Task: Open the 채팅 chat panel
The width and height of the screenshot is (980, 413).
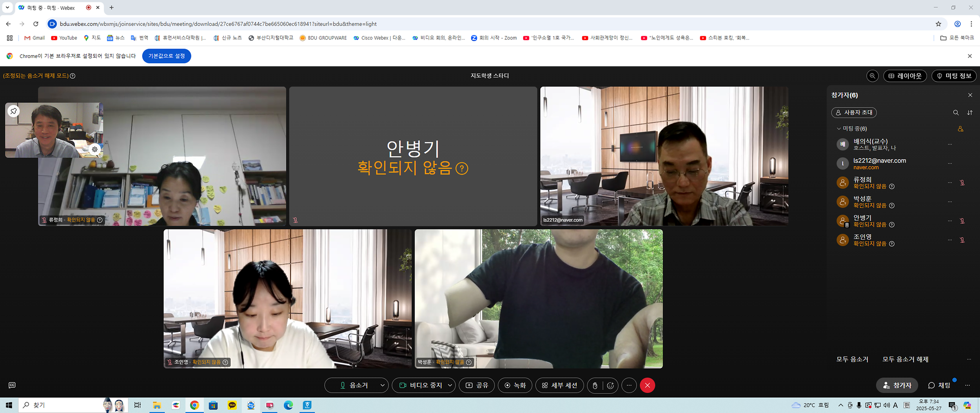Action: coord(939,385)
